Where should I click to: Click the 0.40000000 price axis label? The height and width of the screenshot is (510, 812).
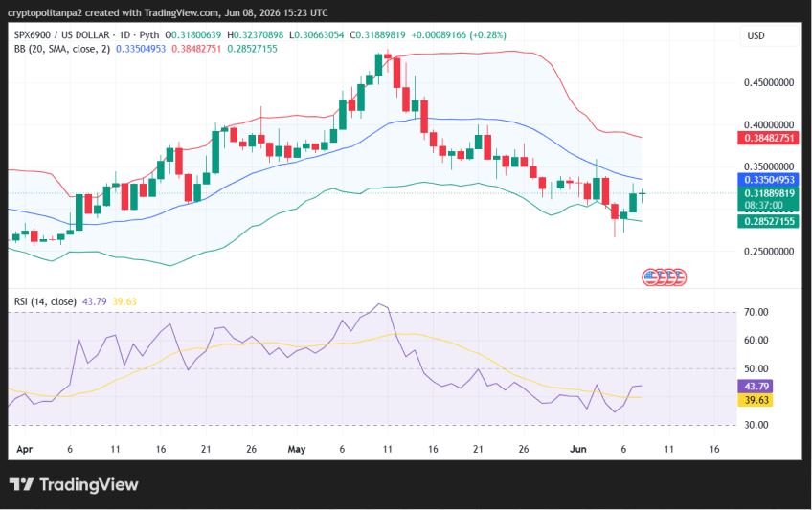coord(769,124)
